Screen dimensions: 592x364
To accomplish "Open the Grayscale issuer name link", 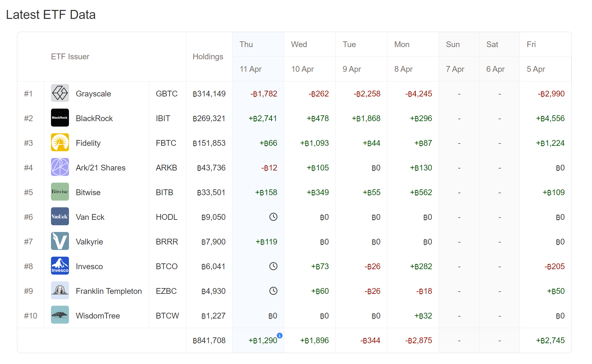I will (x=93, y=94).
